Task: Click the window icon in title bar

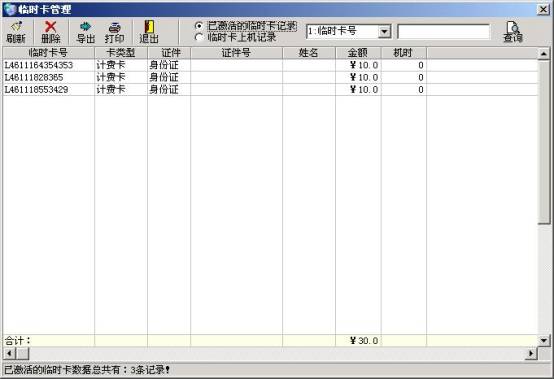Action: click(10, 9)
